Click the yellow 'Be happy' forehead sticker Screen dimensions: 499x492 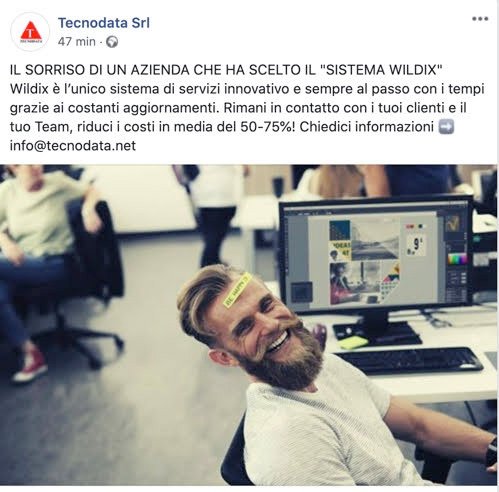pyautogui.click(x=238, y=290)
